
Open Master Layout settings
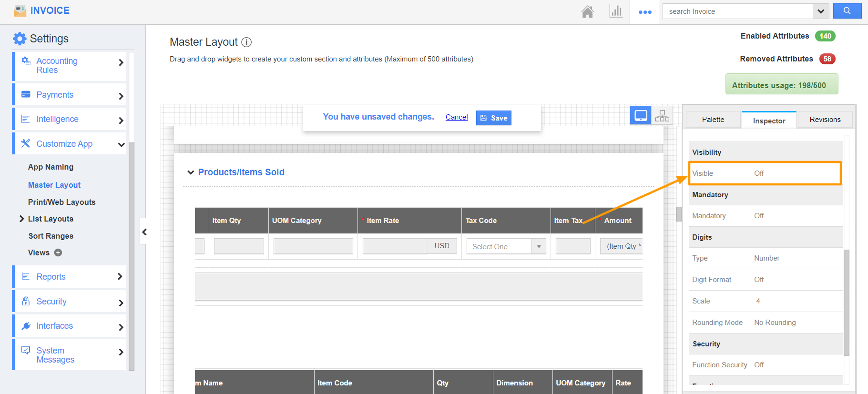(54, 185)
